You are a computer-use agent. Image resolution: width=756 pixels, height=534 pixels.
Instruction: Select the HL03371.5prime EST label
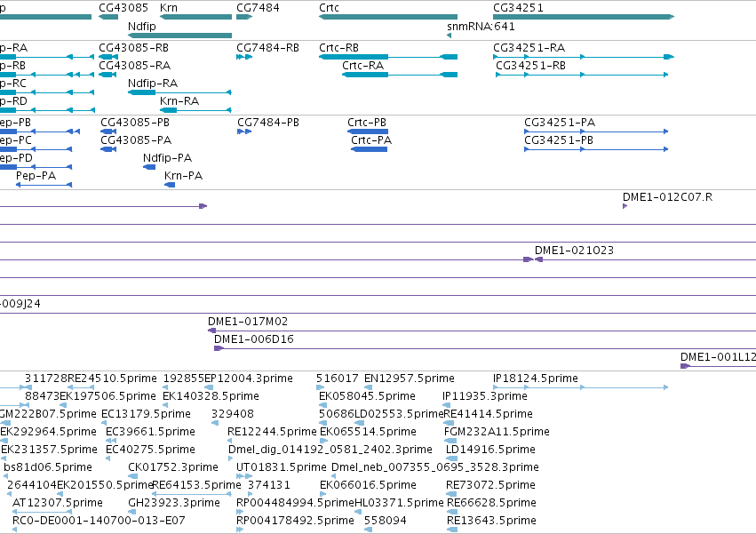click(399, 503)
